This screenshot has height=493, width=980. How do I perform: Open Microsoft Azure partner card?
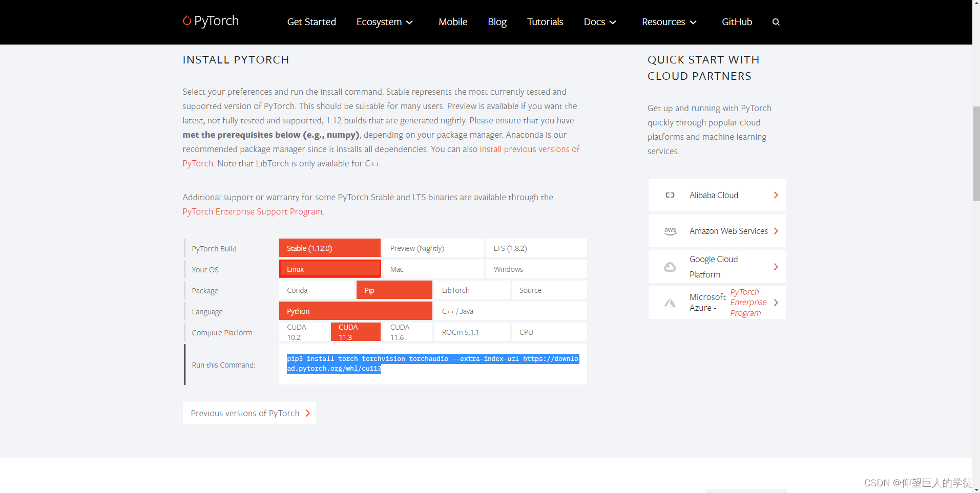(717, 303)
